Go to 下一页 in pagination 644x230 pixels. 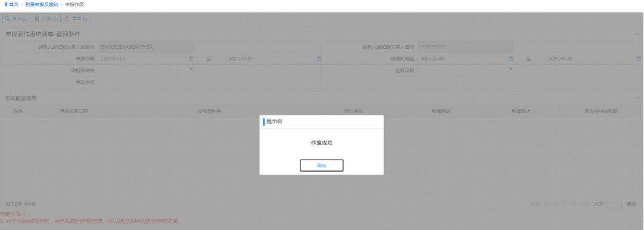(569, 204)
